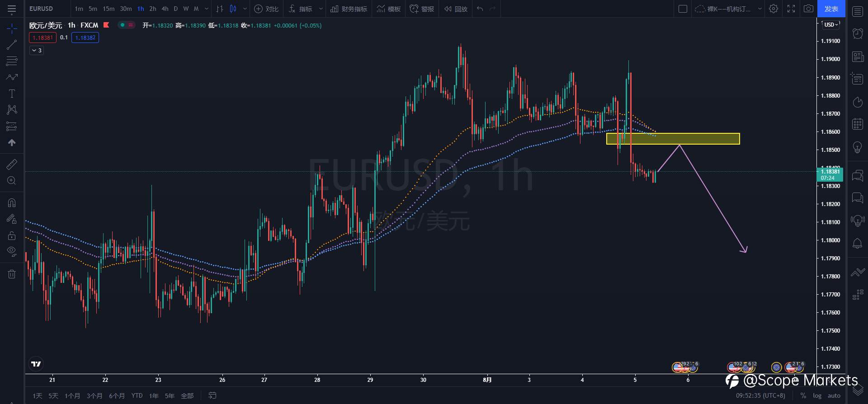
Task: Open the depth of market panel
Action: tap(858, 295)
